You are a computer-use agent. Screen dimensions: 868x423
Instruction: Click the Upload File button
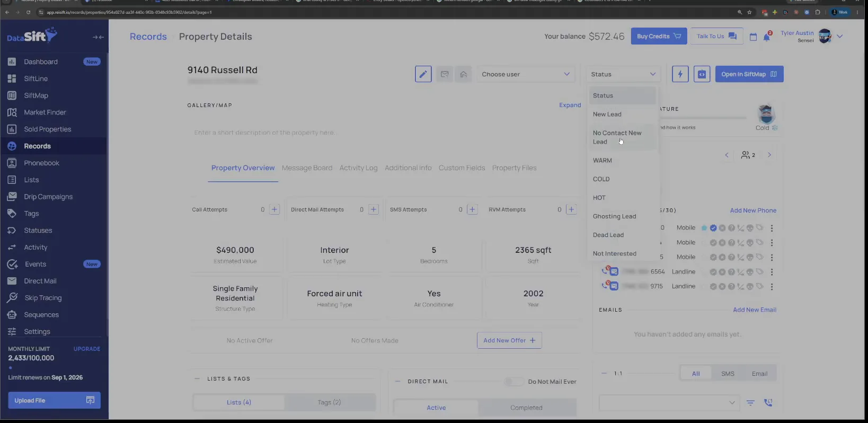pos(54,400)
